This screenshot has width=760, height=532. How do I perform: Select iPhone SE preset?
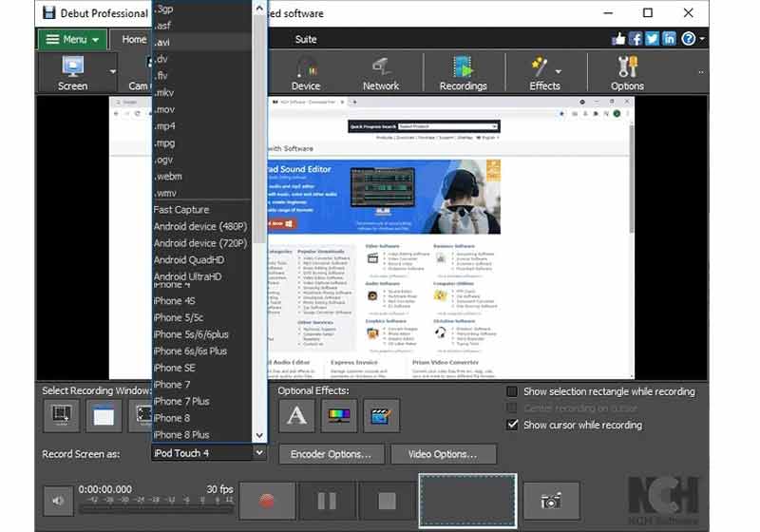[x=202, y=368]
